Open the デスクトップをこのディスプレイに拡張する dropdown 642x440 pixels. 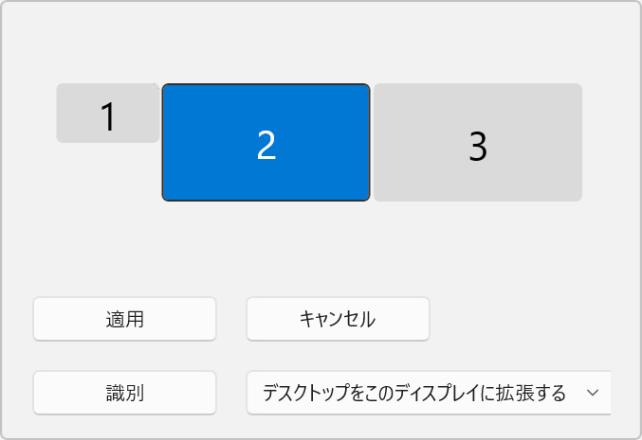tap(428, 392)
